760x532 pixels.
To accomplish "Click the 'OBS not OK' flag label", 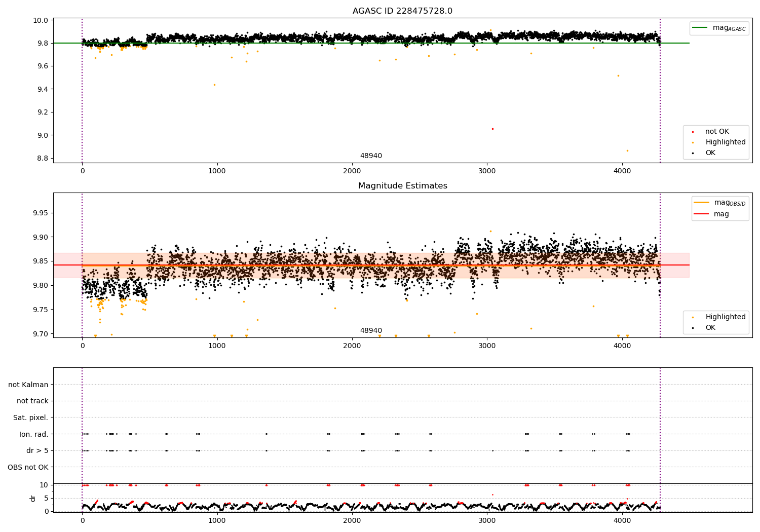I will (28, 467).
